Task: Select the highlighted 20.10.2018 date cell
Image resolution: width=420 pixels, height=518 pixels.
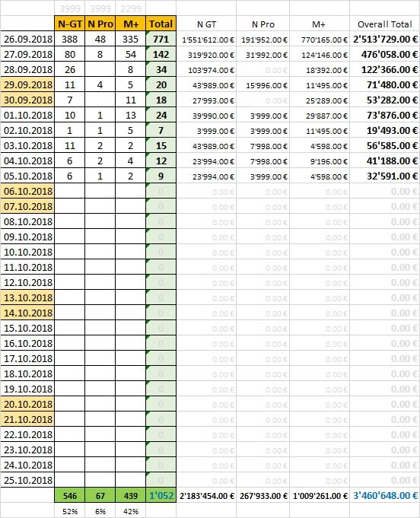Action: [27, 404]
